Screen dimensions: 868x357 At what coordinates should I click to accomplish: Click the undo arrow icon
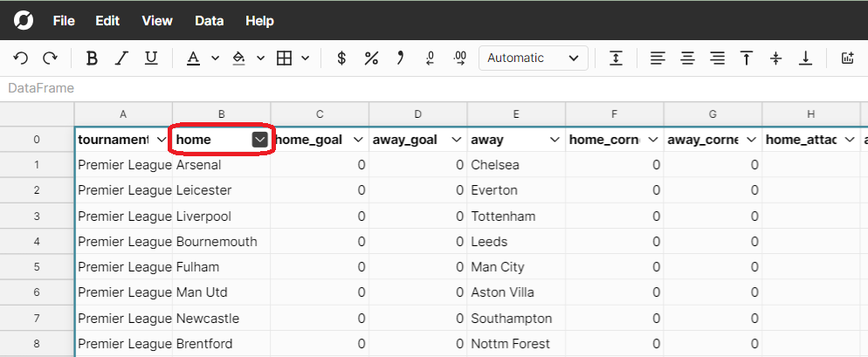coord(21,58)
